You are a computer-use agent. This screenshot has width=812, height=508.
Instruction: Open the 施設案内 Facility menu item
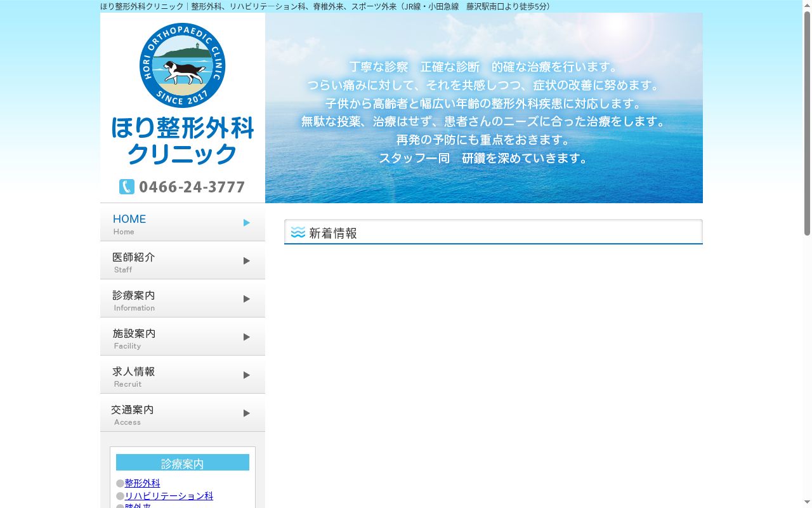pyautogui.click(x=183, y=337)
